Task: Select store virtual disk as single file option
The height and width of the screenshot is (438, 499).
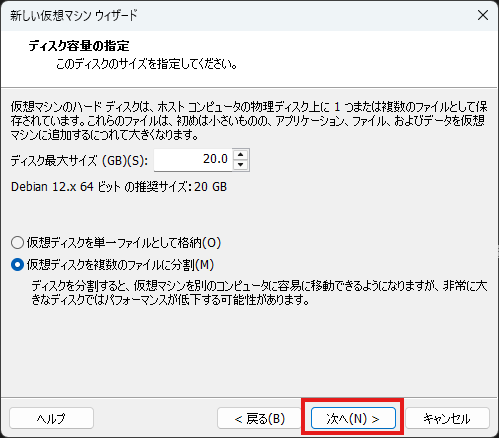Action: click(116, 242)
